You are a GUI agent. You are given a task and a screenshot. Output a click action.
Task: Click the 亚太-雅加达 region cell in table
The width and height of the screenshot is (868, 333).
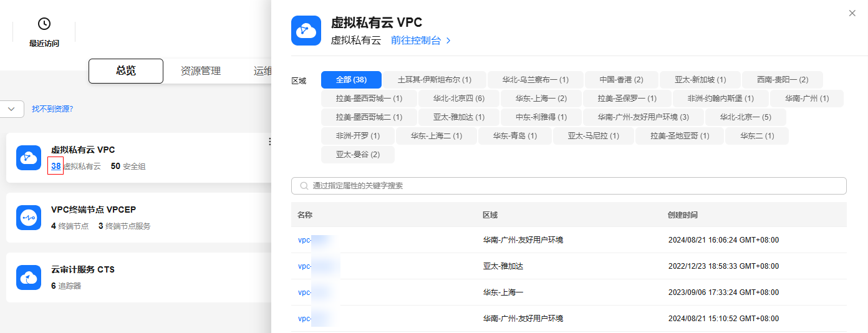coord(503,266)
